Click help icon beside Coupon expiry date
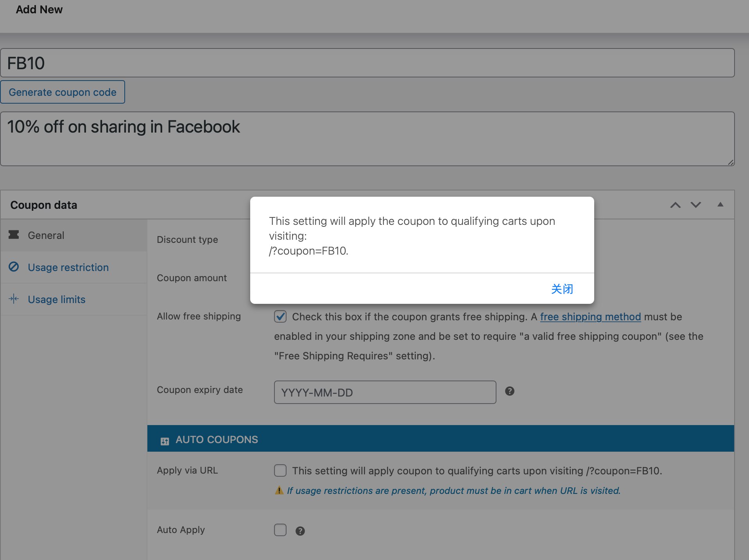 click(x=509, y=391)
